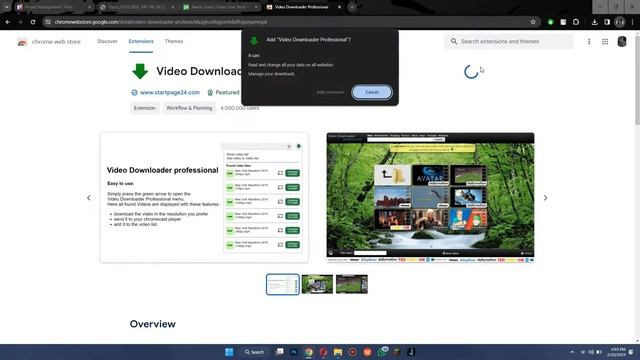Open the www.startpage24.com link
This screenshot has width=640, height=360.
pyautogui.click(x=170, y=93)
